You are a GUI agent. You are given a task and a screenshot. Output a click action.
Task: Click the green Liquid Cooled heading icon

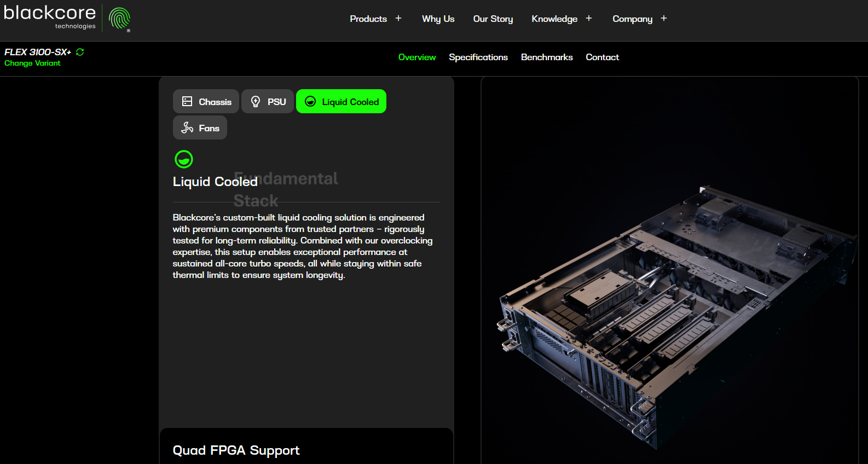(184, 159)
